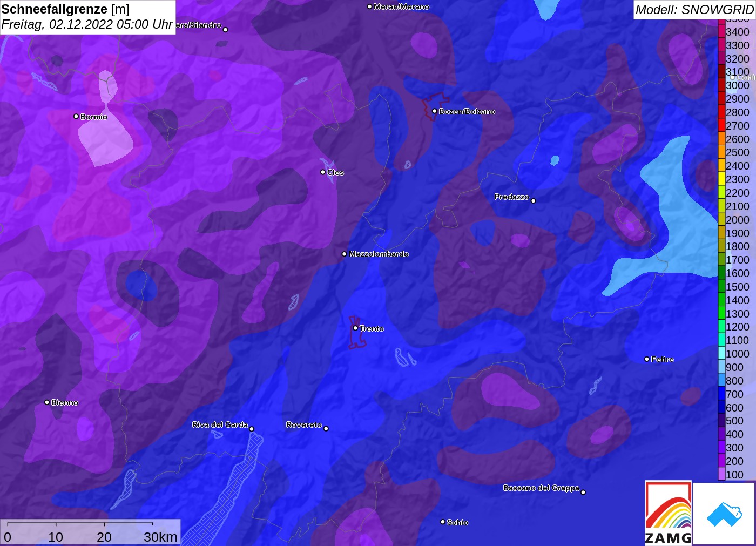
Task: Select the 700 m legend color swatch
Action: (x=721, y=394)
